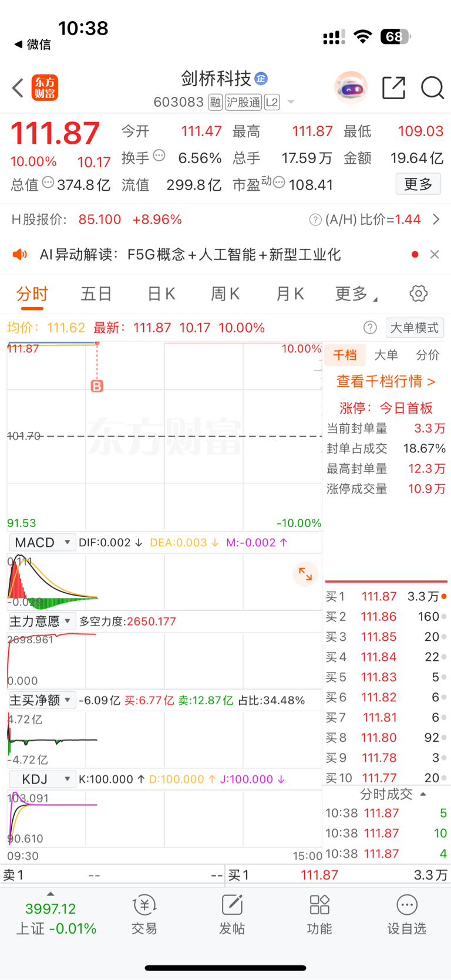This screenshot has height=980, width=451.
Task: Tap the info icon next to 市盈动
Action: 280,183
